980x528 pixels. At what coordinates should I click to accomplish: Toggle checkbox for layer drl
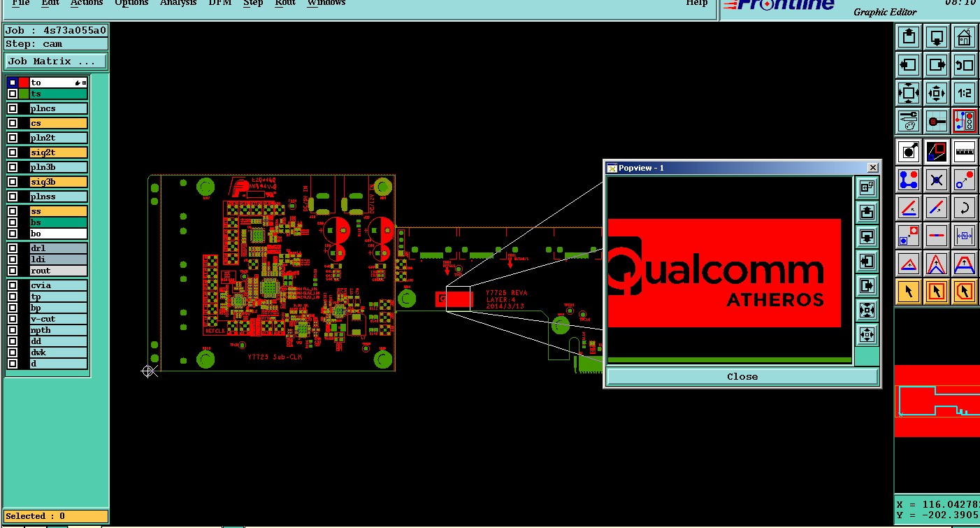(13, 248)
